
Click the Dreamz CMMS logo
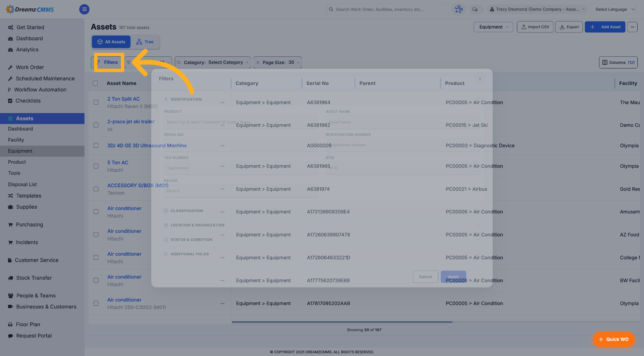point(30,9)
